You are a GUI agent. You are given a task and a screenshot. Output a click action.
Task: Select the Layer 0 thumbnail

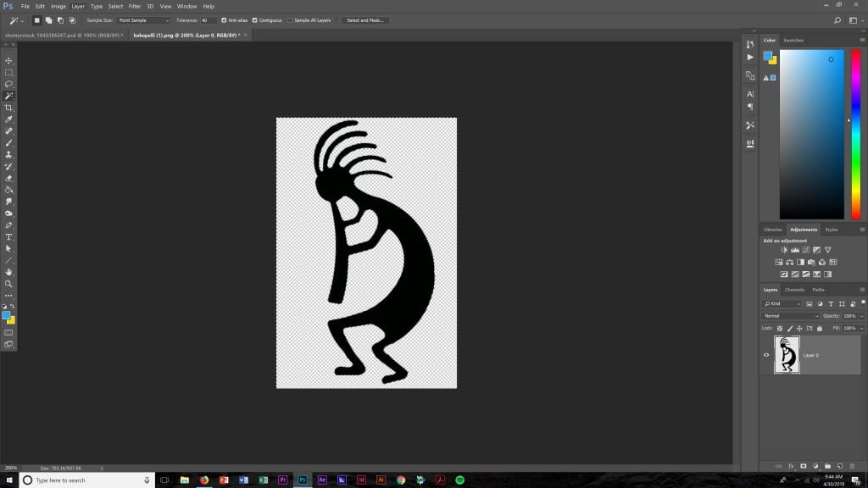click(787, 355)
